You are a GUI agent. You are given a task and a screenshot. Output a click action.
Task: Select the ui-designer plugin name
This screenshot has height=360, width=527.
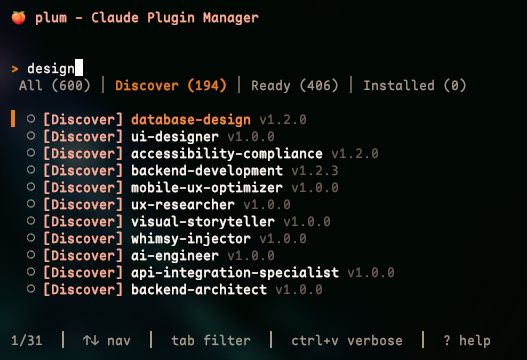(x=175, y=136)
